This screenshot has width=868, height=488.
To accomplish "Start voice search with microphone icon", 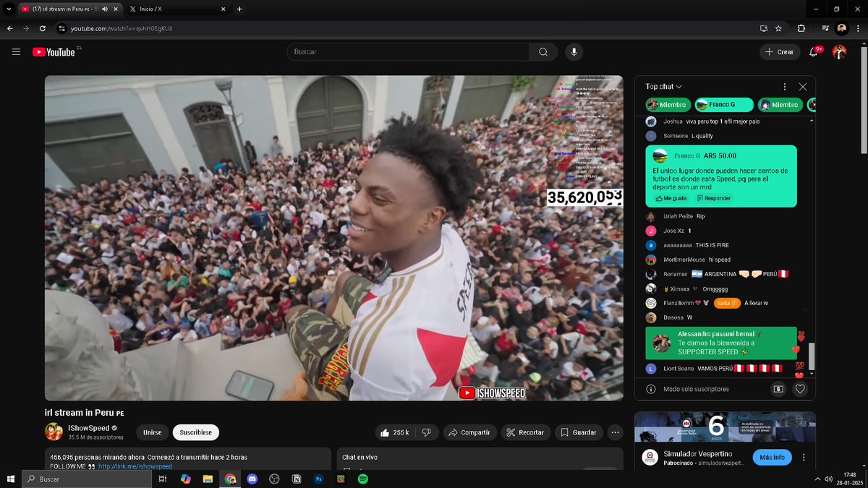I will [574, 52].
